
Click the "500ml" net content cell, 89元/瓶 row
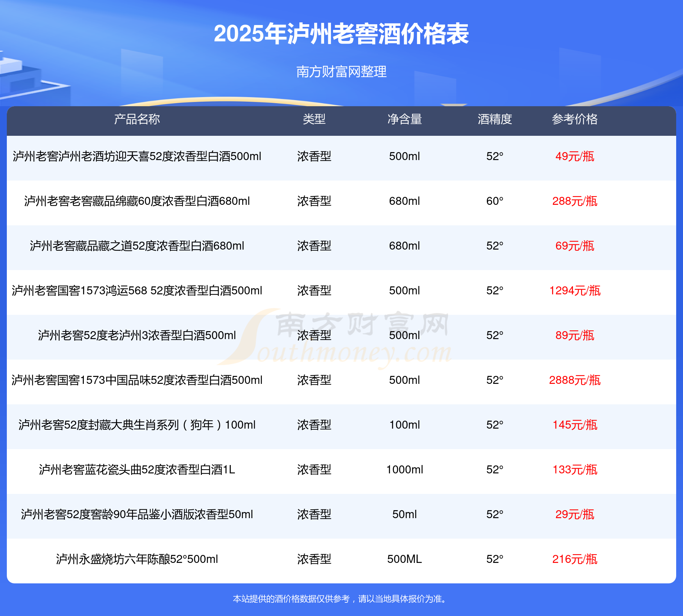[404, 335]
